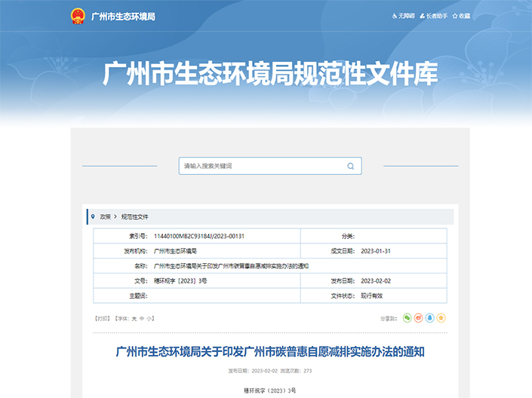Viewport: 532px width, 398px height.
Task: Share via the yellow star Qzone icon
Action: 441,318
